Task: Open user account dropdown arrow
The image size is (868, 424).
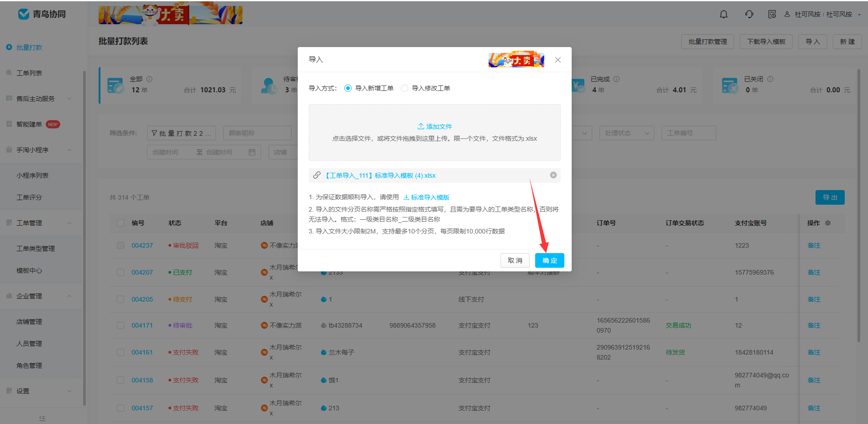Action: click(x=859, y=15)
